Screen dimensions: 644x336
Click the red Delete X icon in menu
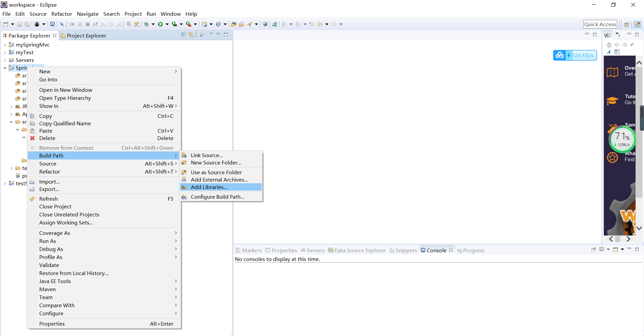click(33, 138)
